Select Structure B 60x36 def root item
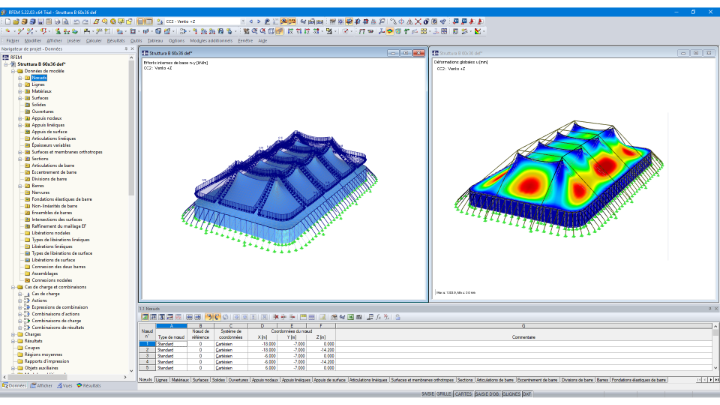 [x=41, y=64]
